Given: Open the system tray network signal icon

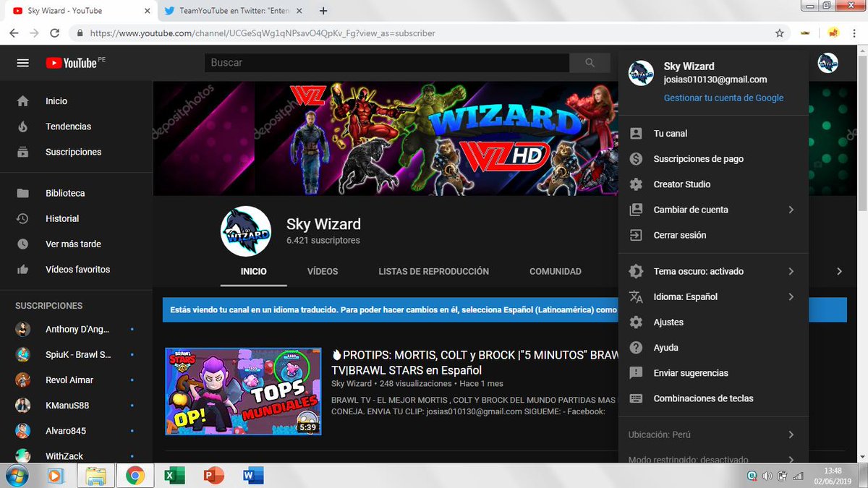Looking at the screenshot, I should (x=798, y=476).
